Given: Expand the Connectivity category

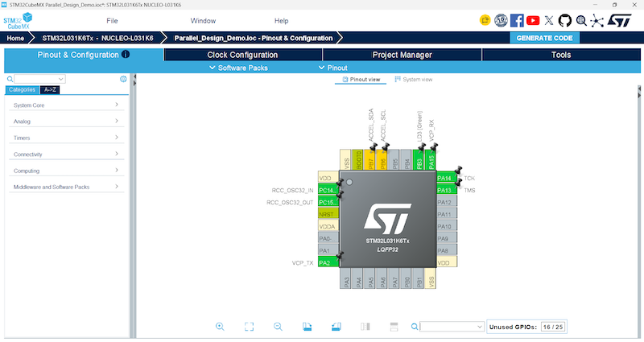Looking at the screenshot, I should (66, 155).
